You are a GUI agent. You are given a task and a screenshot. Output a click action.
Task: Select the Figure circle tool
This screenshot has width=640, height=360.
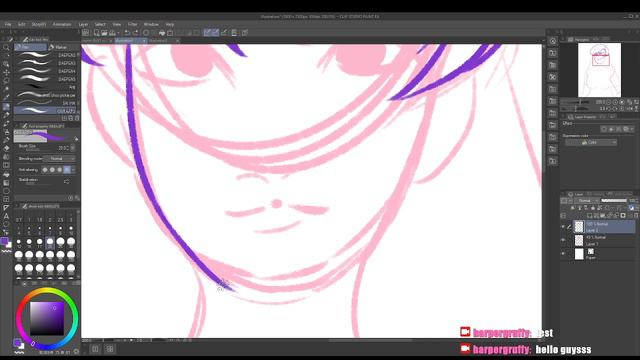pos(6,191)
